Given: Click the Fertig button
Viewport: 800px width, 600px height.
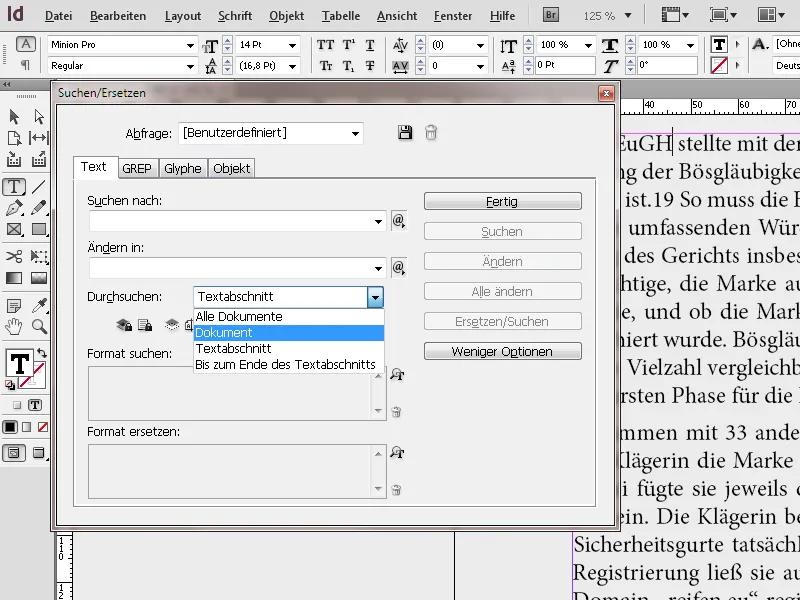Looking at the screenshot, I should pos(502,201).
